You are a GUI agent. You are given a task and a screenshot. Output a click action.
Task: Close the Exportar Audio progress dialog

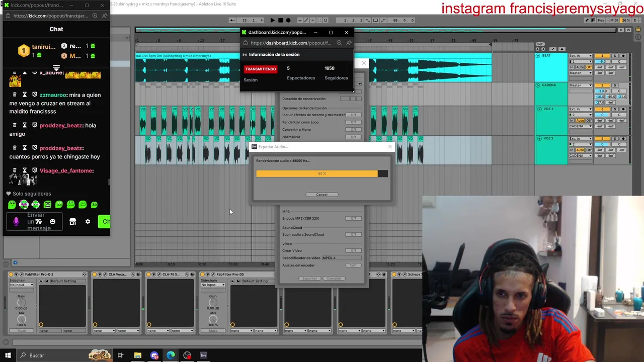[x=389, y=147]
